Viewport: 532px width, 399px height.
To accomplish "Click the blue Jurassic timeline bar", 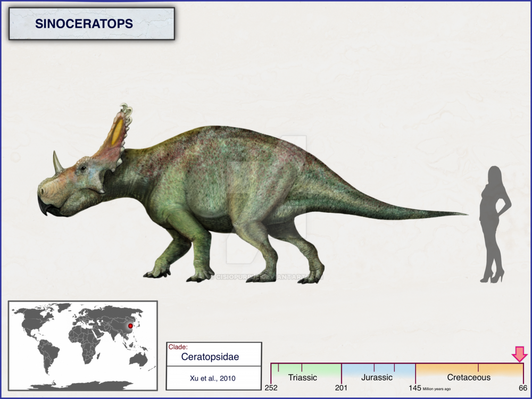I will 378,370.
